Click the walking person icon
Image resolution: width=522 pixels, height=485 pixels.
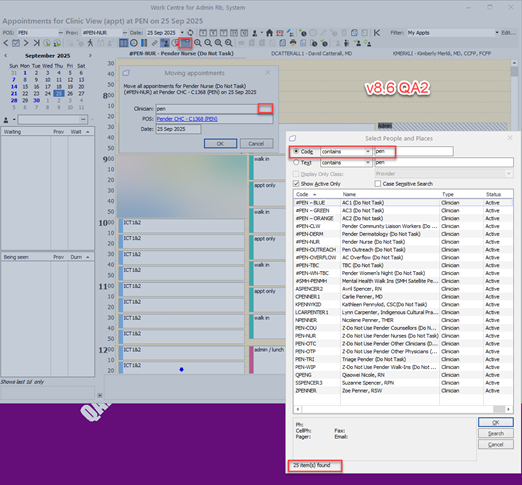(90, 43)
